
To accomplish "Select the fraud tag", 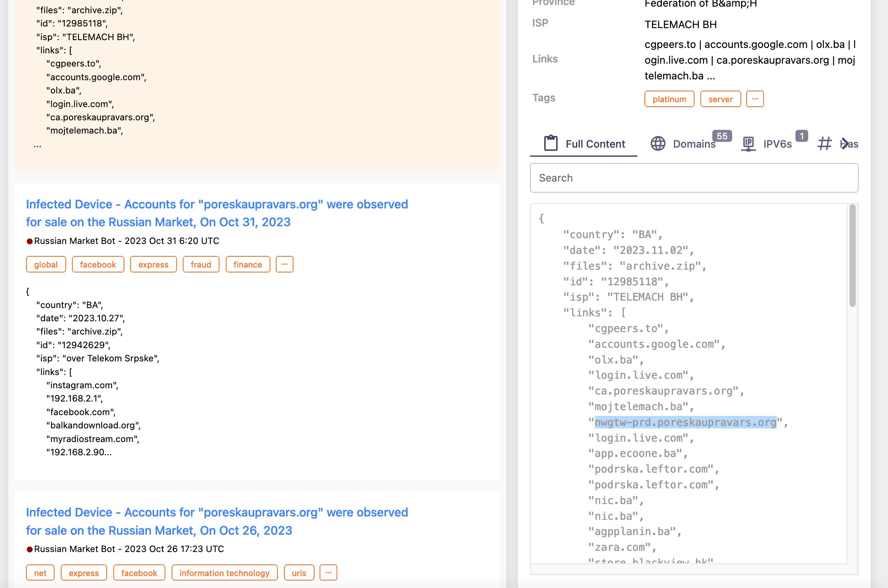I will click(x=201, y=265).
